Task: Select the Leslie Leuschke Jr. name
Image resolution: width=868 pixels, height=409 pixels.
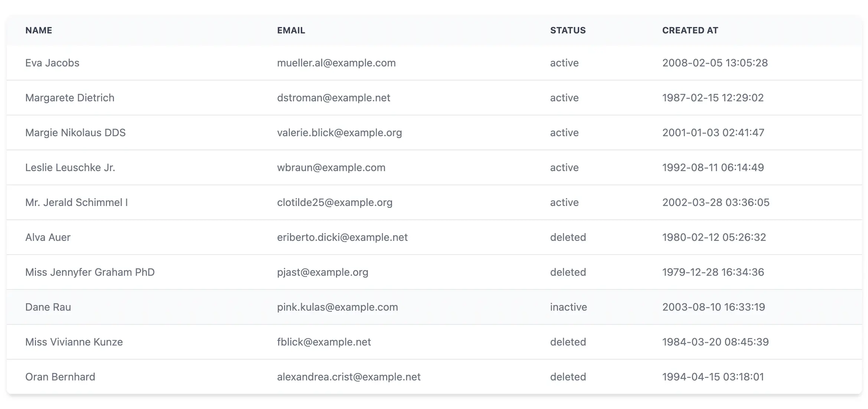Action: [70, 168]
